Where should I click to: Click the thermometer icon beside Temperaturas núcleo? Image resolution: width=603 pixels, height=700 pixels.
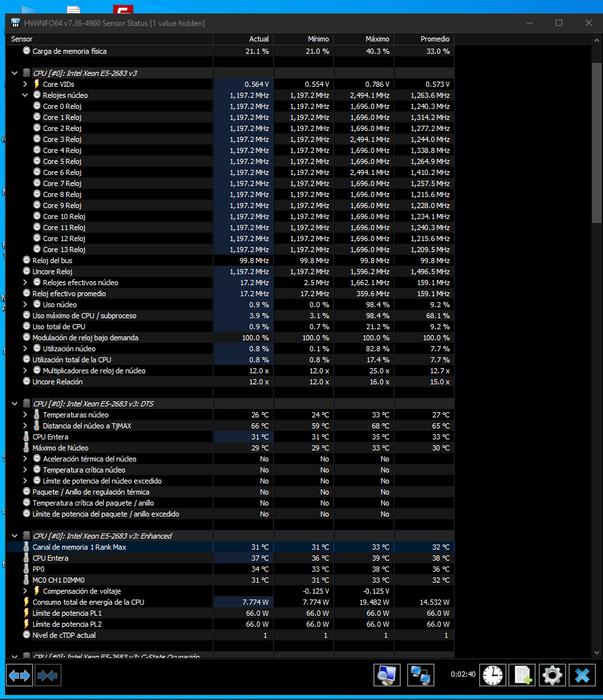click(37, 415)
